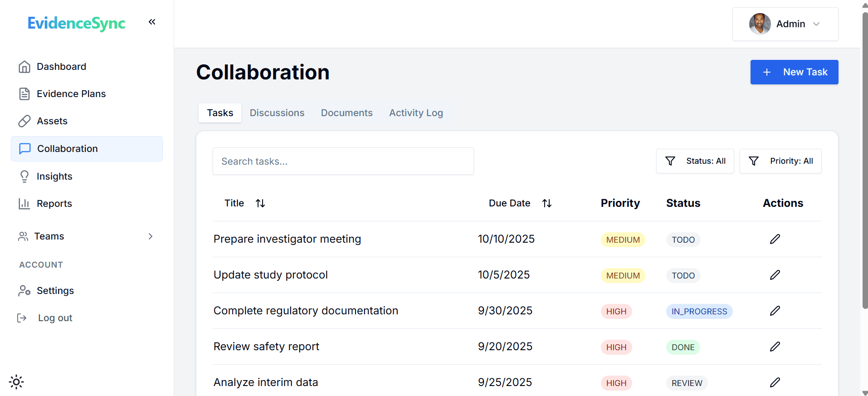The height and width of the screenshot is (396, 868).
Task: Collapse the sidebar with double-chevron icon
Action: pos(152,22)
